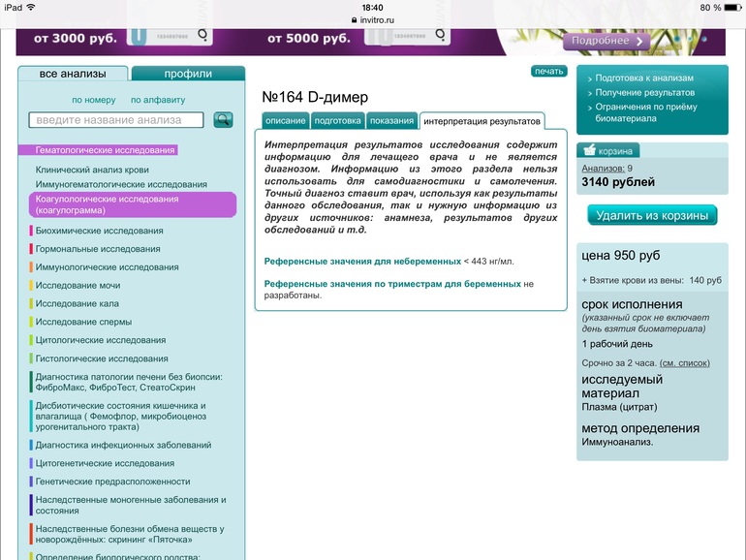Open Подготовка к анализам link
The width and height of the screenshot is (746, 560).
[x=644, y=78]
